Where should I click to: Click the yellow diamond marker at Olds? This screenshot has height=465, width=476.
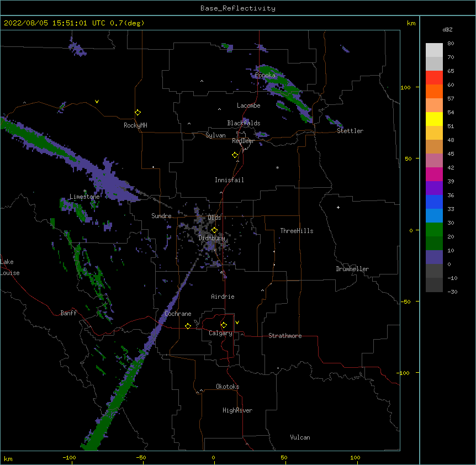pos(214,230)
